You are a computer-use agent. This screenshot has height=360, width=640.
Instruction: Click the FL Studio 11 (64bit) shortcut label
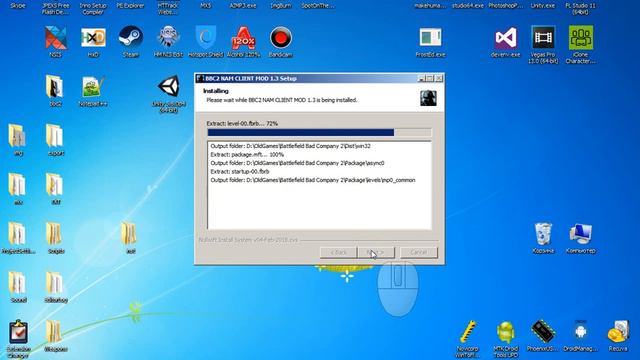[x=580, y=9]
